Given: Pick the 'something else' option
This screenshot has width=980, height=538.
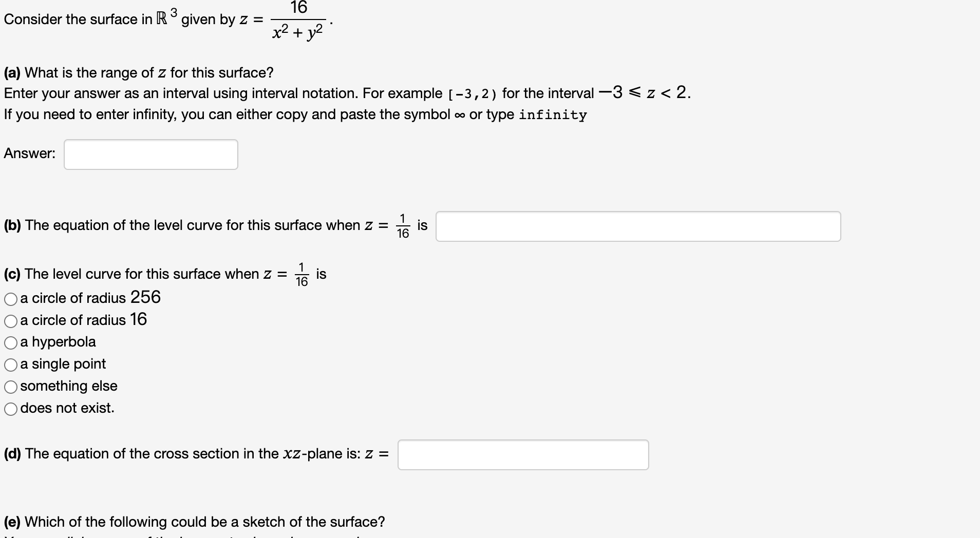Looking at the screenshot, I should click(x=10, y=387).
